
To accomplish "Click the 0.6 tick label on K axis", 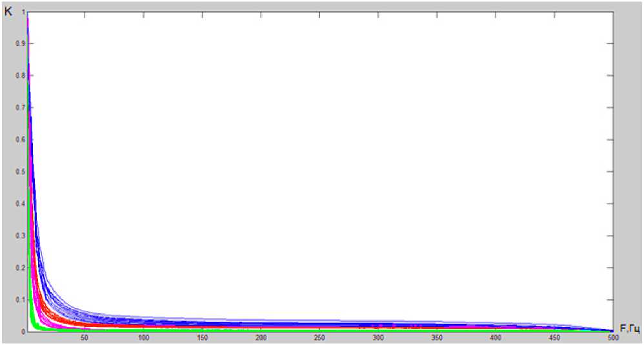I will point(20,140).
